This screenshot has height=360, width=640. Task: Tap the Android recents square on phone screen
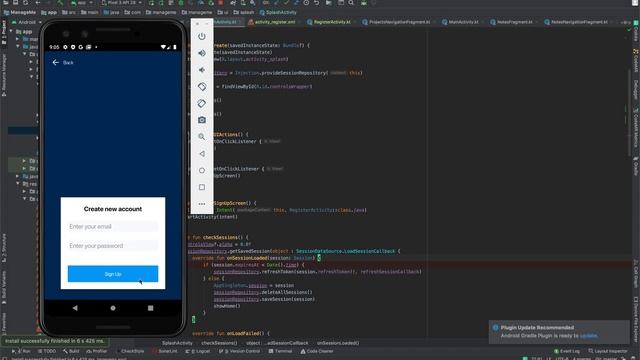pyautogui.click(x=151, y=308)
